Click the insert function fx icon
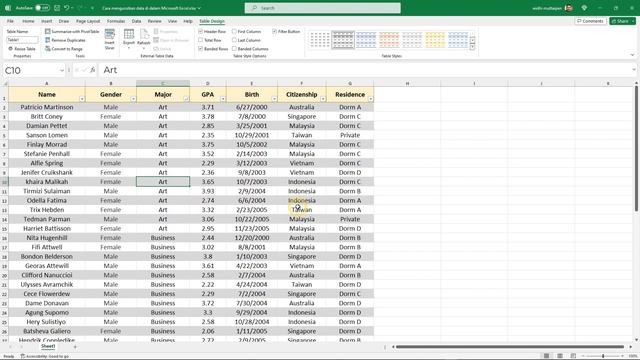This screenshot has height=360, width=640. (93, 70)
